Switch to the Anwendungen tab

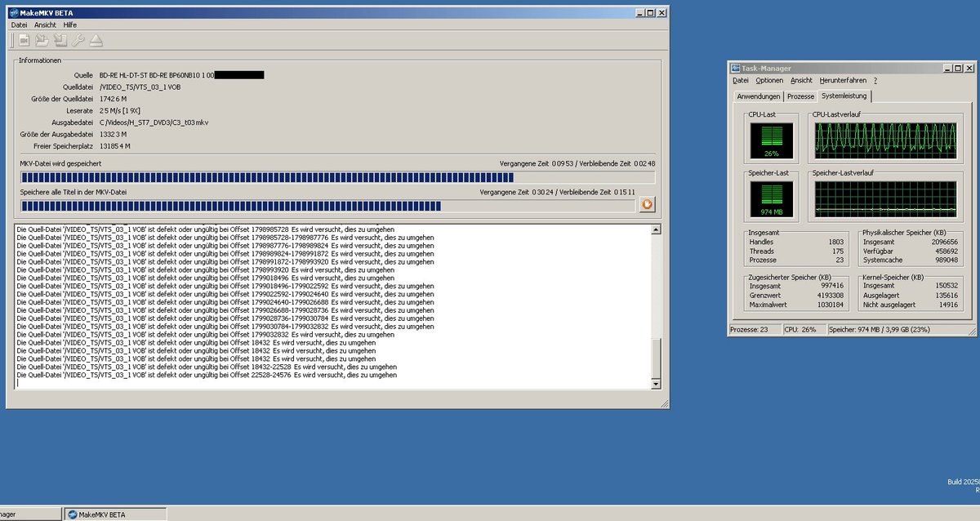tap(759, 96)
